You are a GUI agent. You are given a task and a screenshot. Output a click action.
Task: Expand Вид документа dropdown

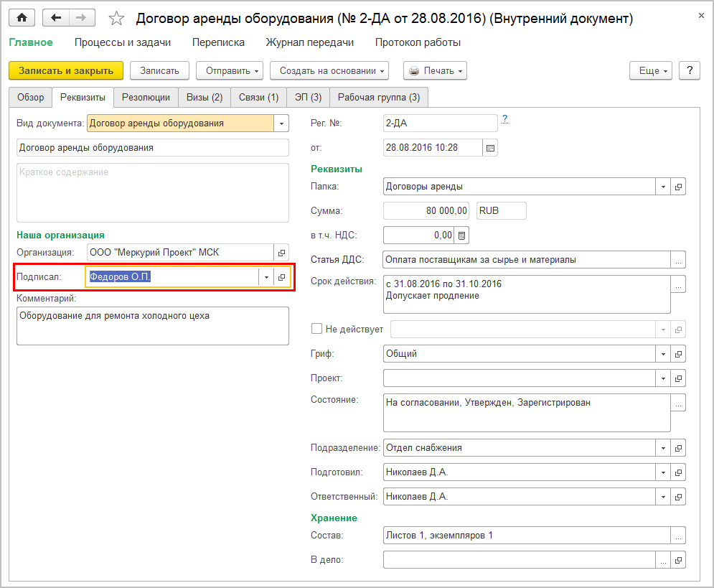click(x=281, y=123)
